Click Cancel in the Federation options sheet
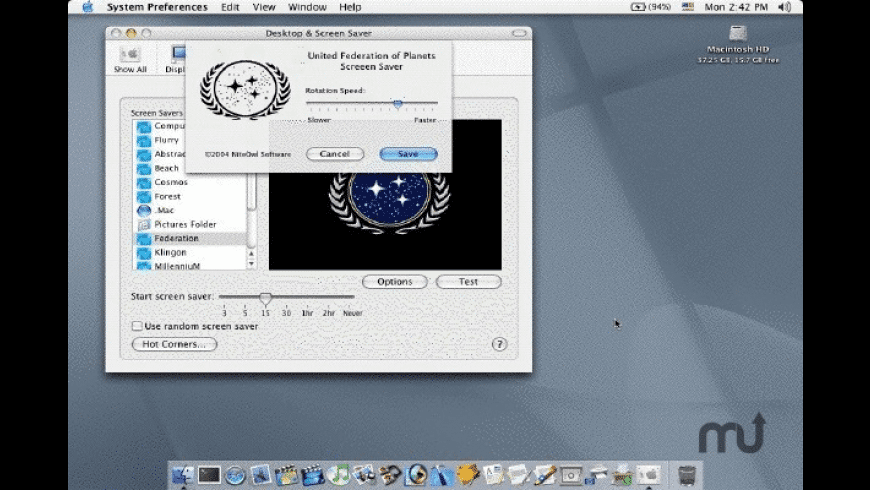This screenshot has width=870, height=490. (x=334, y=154)
